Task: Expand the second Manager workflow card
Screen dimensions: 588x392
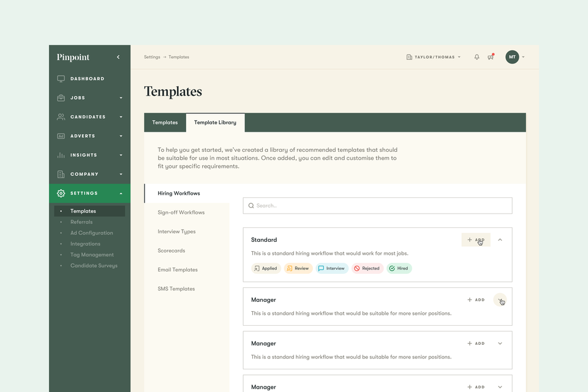Action: (x=500, y=343)
